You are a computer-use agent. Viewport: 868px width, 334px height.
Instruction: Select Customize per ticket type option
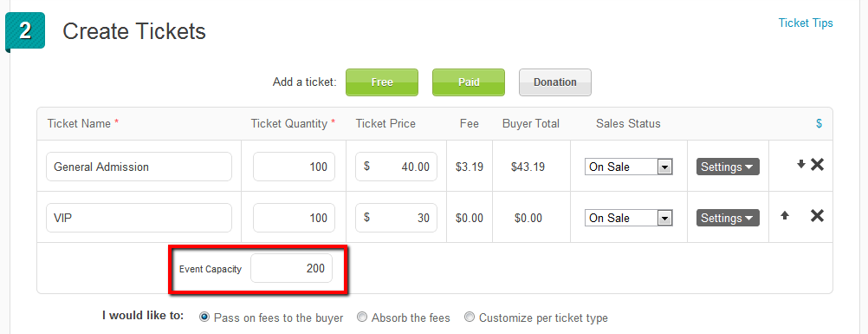(470, 318)
